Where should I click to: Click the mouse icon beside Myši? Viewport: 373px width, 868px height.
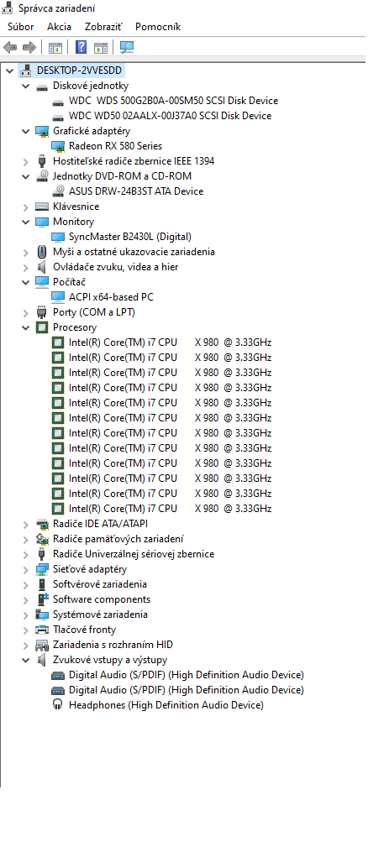[41, 252]
